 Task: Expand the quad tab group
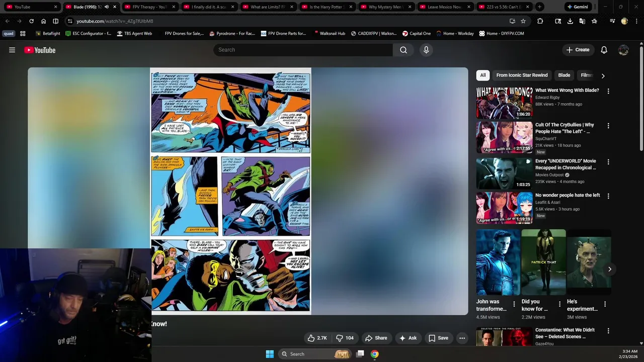8,33
